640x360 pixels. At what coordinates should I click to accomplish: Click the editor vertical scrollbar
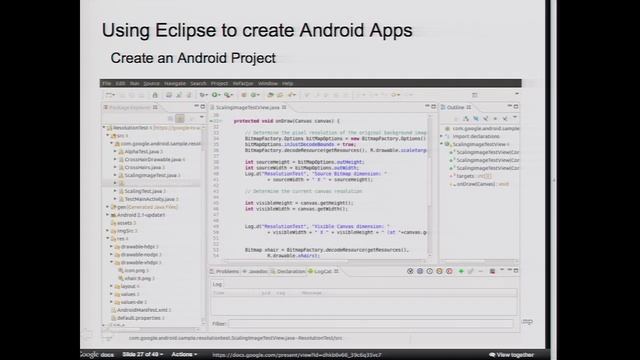point(429,186)
